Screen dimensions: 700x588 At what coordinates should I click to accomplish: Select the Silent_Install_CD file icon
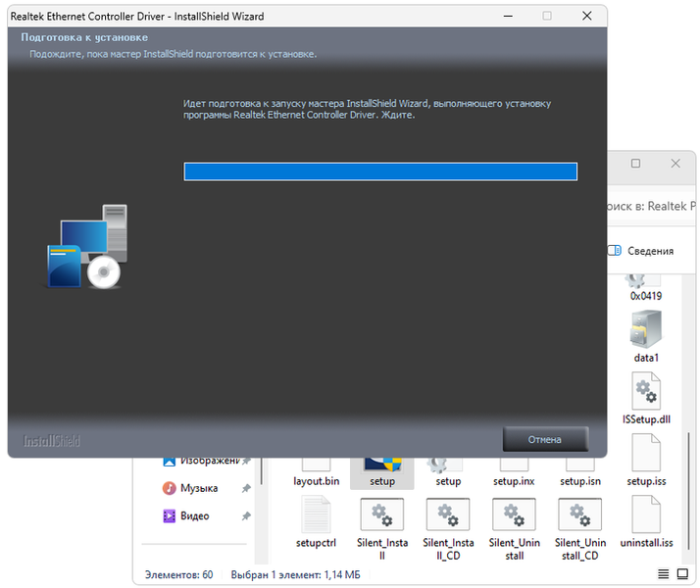[448, 514]
